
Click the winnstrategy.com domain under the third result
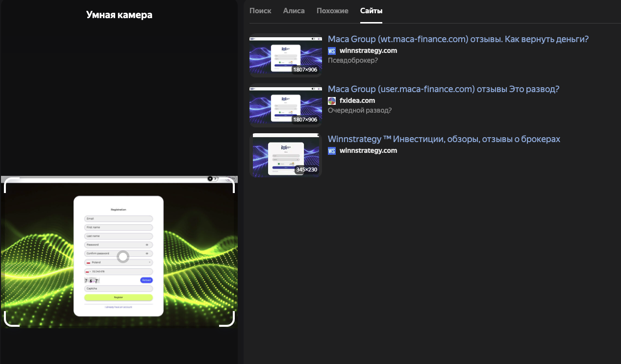tap(368, 150)
